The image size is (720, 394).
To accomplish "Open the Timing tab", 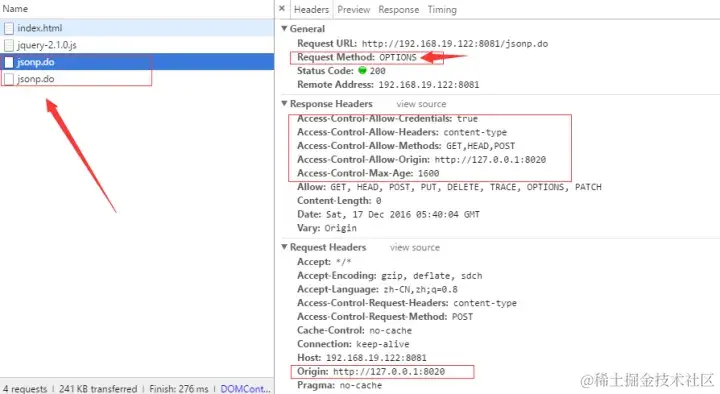I will tap(442, 10).
